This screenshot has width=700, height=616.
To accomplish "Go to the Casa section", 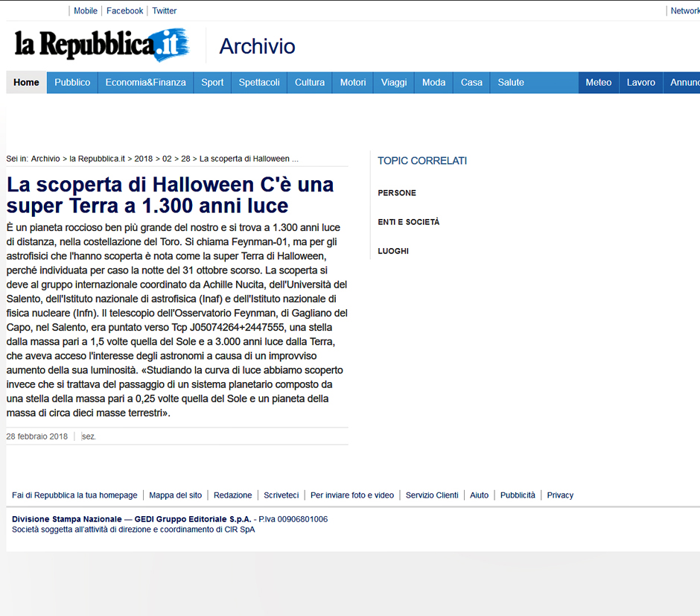I will pyautogui.click(x=471, y=83).
